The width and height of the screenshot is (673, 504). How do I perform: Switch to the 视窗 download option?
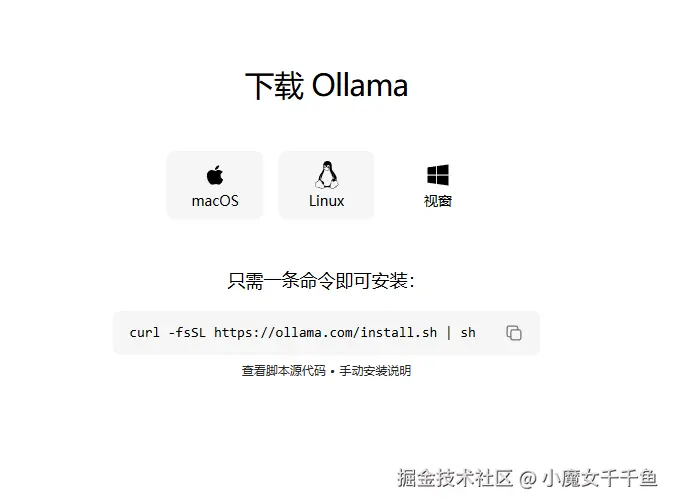coord(438,185)
